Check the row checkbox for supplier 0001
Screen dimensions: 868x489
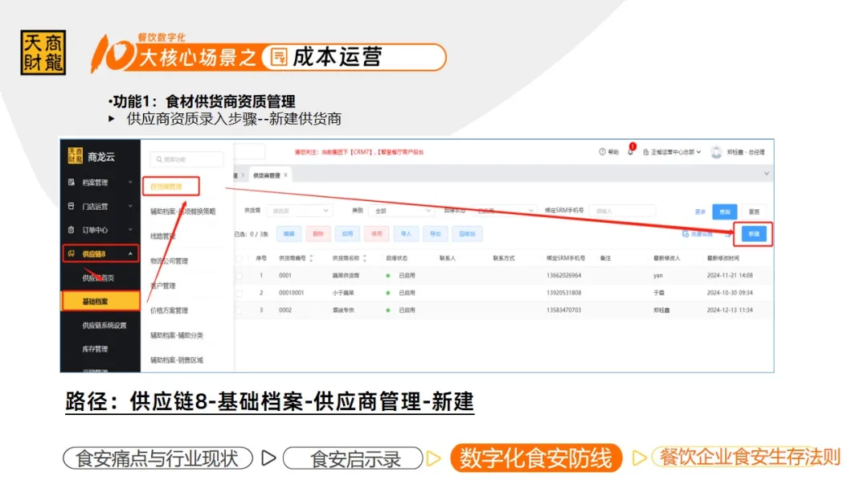coord(240,276)
